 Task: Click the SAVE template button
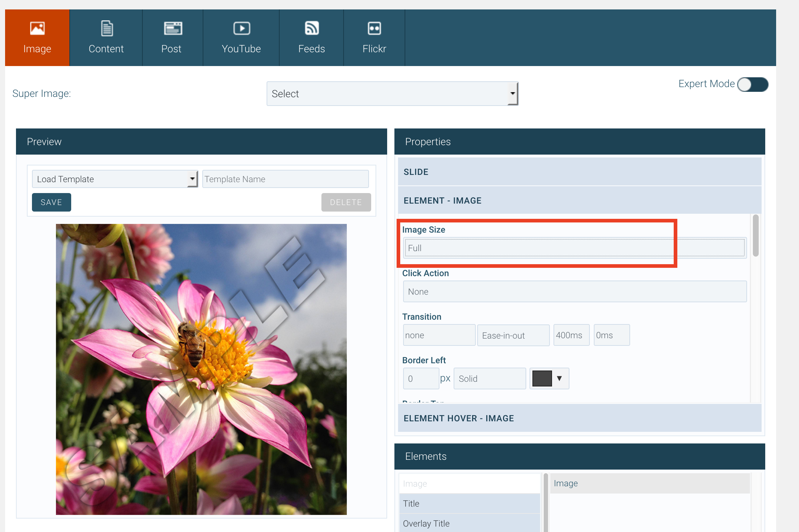click(51, 202)
